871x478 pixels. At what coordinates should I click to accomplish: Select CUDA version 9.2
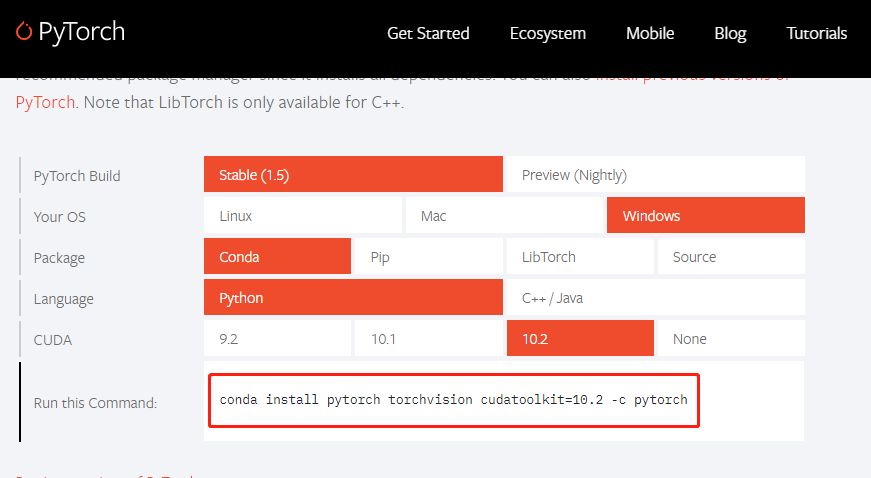click(277, 339)
